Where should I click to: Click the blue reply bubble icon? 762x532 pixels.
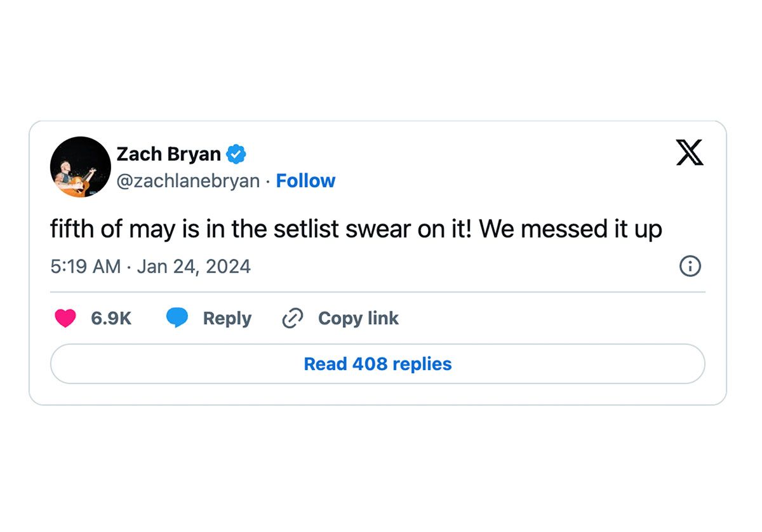[177, 318]
